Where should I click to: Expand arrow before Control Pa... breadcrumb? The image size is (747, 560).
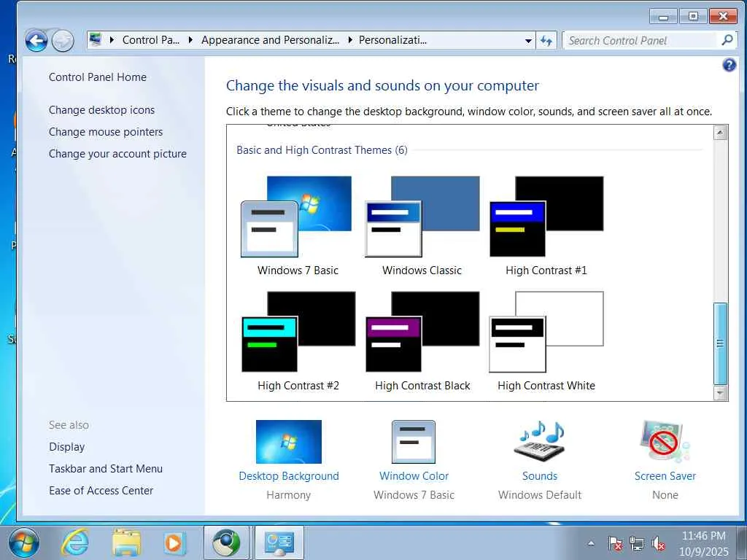[x=112, y=40]
